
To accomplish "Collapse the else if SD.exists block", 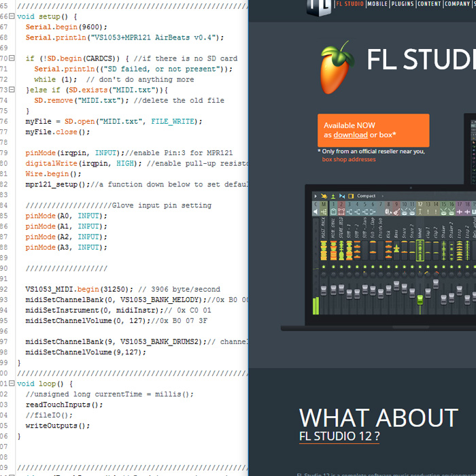I will tap(12, 90).
